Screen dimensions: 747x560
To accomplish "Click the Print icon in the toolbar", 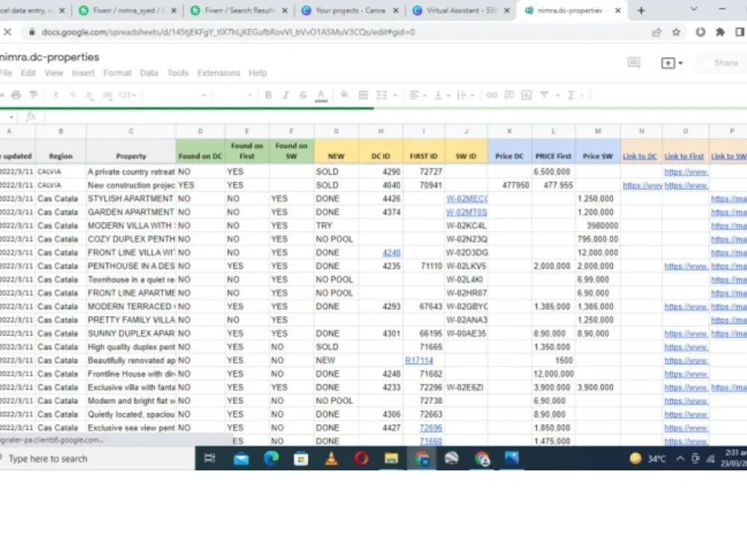I will tap(16, 95).
